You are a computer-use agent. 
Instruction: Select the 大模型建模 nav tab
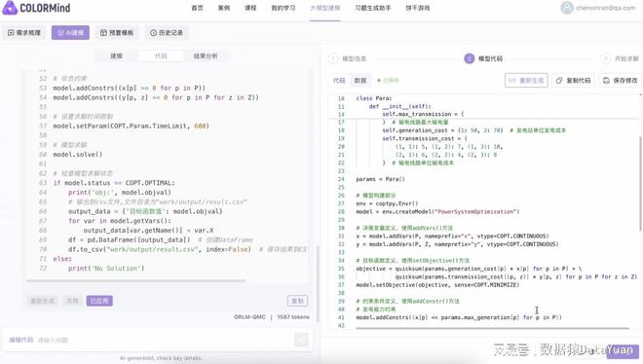(x=324, y=8)
